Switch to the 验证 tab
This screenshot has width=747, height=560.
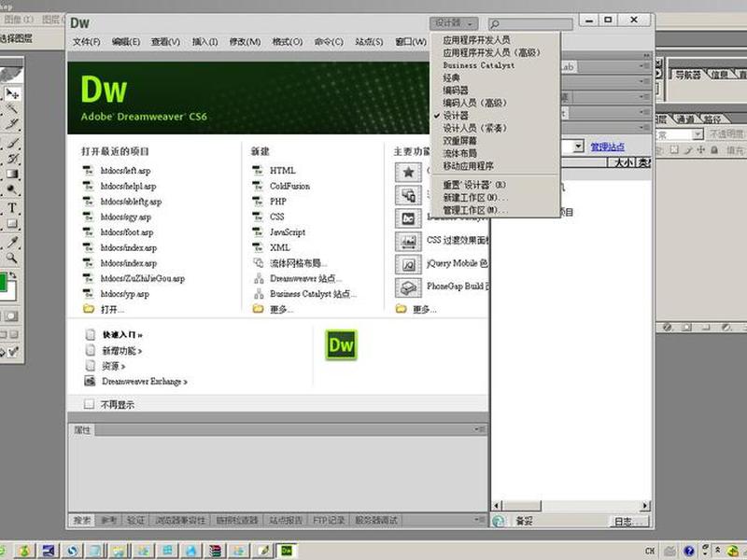tap(135, 521)
